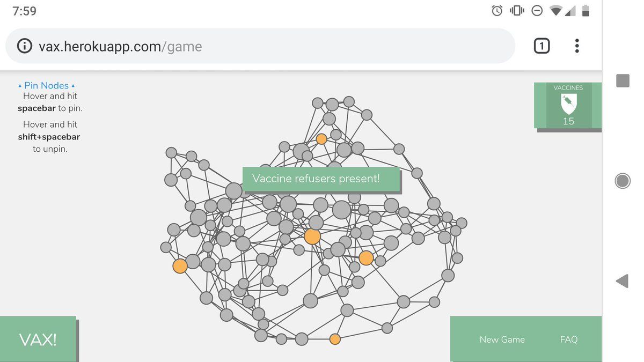644x362 pixels.
Task: Tap the alarm clock status icon
Action: (x=497, y=11)
